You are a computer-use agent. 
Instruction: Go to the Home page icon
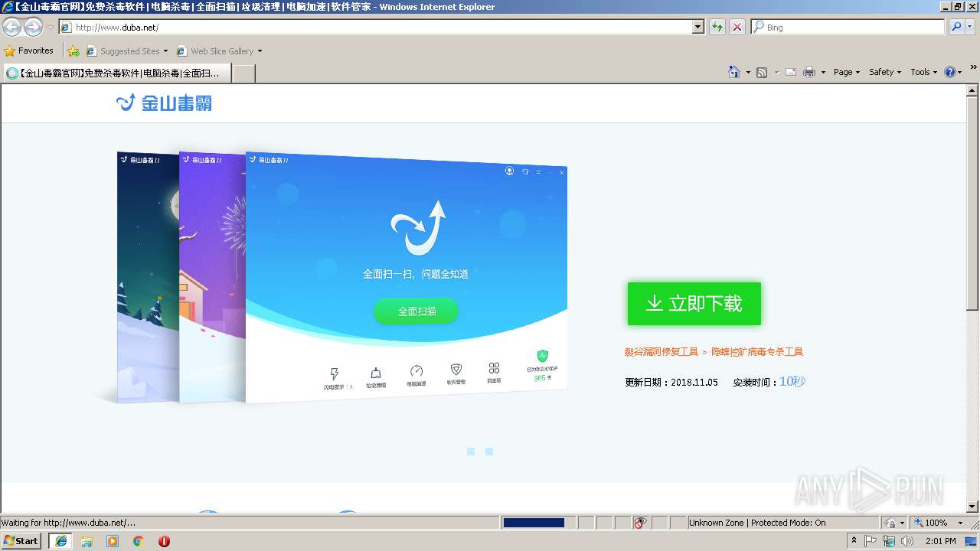(x=734, y=72)
